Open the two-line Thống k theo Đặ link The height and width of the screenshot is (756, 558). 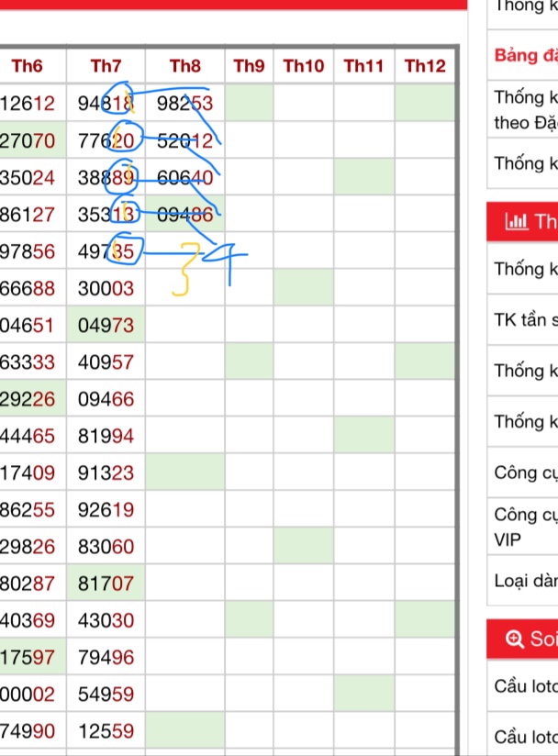click(x=525, y=108)
